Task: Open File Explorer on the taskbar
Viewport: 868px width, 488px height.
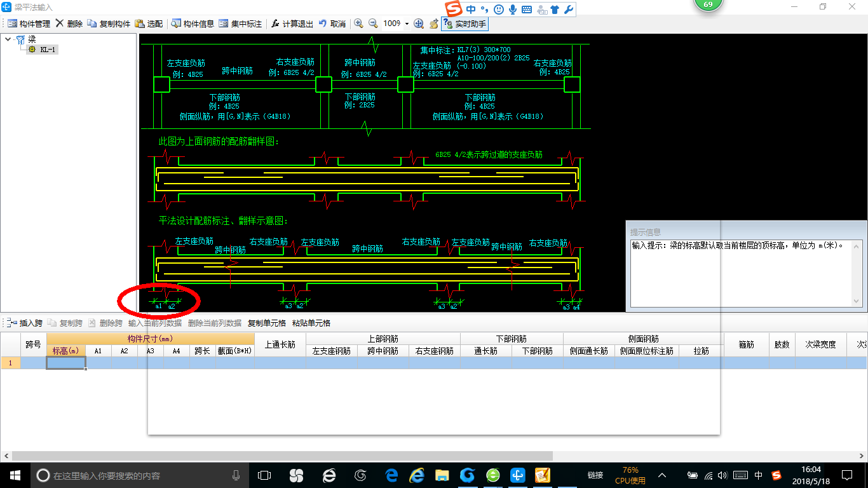Action: point(442,475)
